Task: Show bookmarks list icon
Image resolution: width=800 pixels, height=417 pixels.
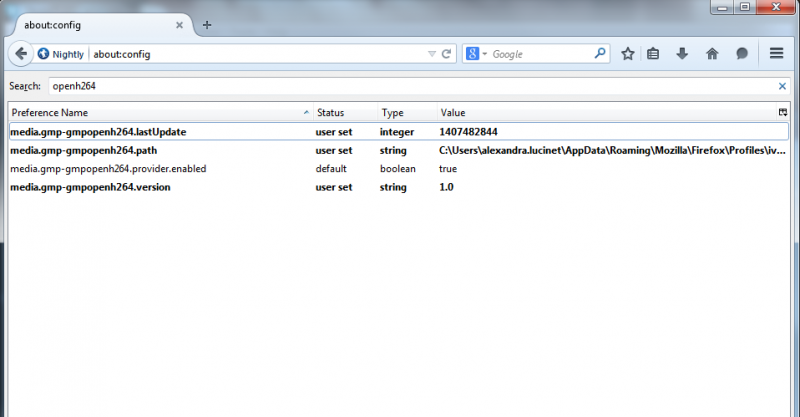Action: click(x=653, y=54)
